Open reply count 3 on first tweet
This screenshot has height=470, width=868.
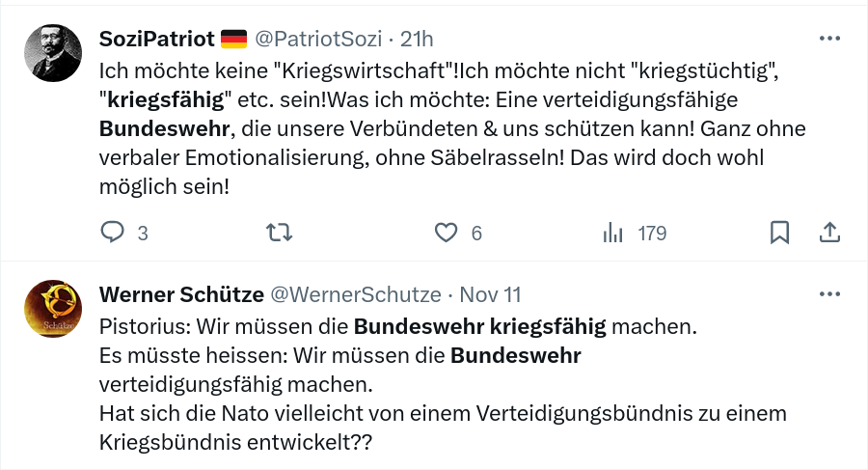click(142, 233)
